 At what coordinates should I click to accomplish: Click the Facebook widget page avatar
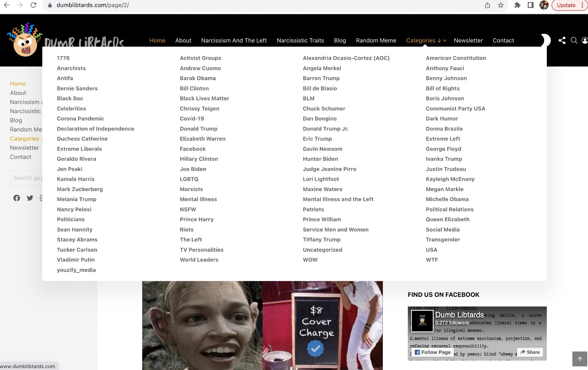(422, 321)
